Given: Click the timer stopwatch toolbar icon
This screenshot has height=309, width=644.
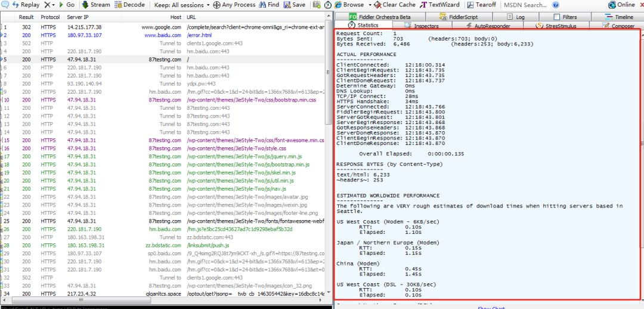Looking at the screenshot, I should pos(328,5).
